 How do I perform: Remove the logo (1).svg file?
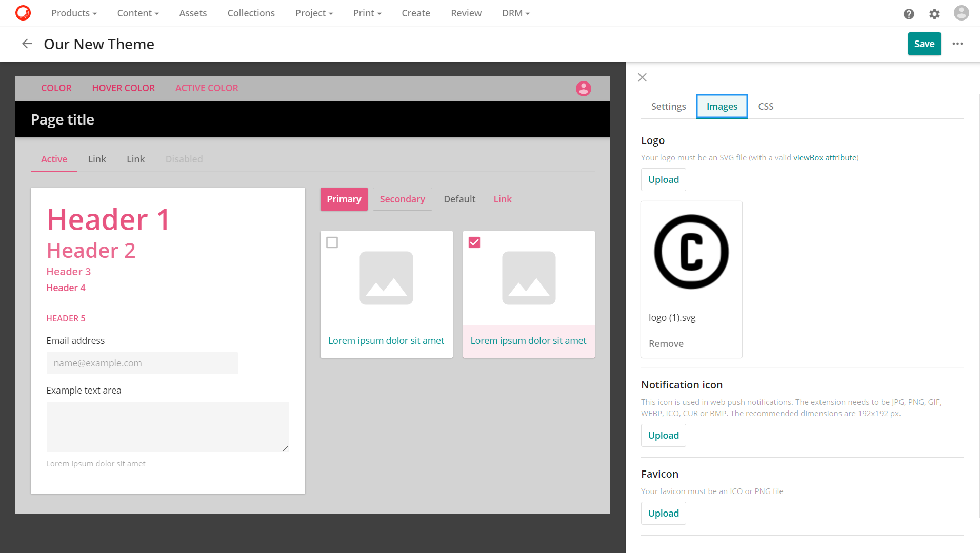666,343
